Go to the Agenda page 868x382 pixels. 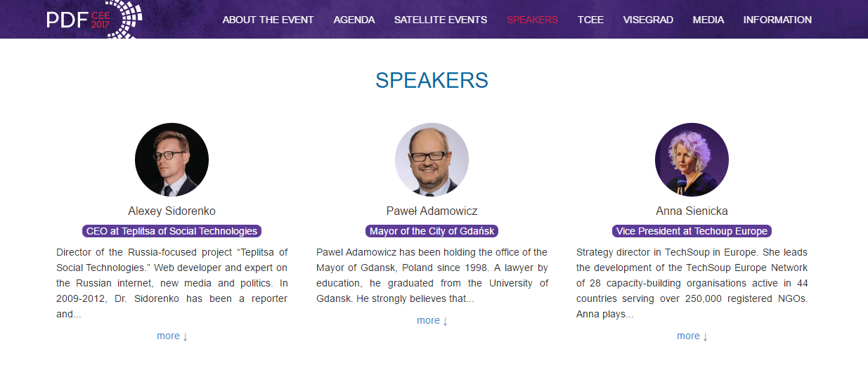354,20
